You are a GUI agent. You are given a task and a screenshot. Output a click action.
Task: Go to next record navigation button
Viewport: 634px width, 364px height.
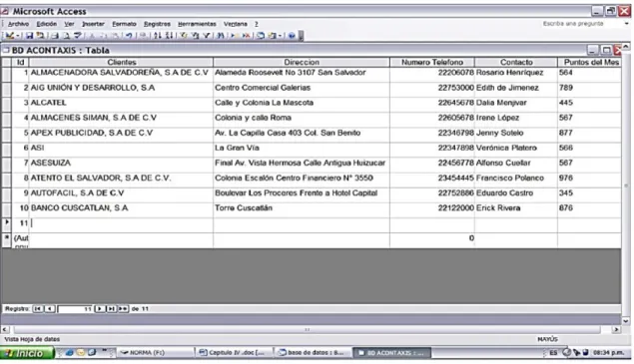point(100,309)
